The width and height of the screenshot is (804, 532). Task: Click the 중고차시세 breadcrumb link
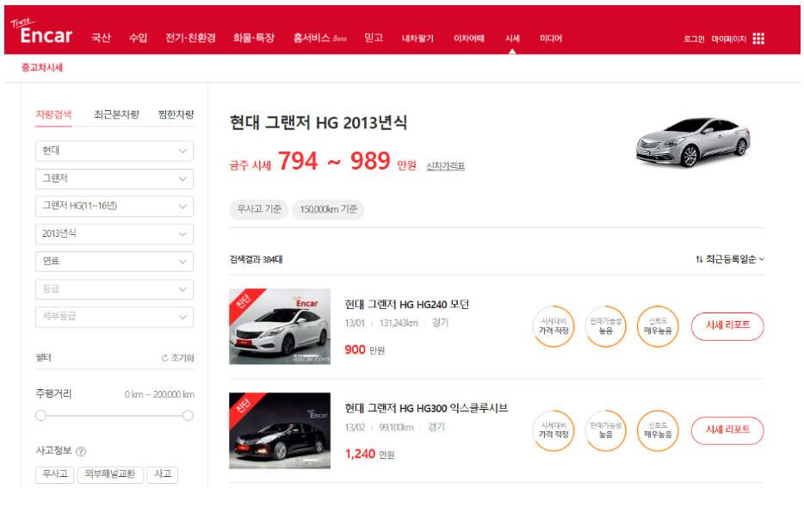[42, 67]
